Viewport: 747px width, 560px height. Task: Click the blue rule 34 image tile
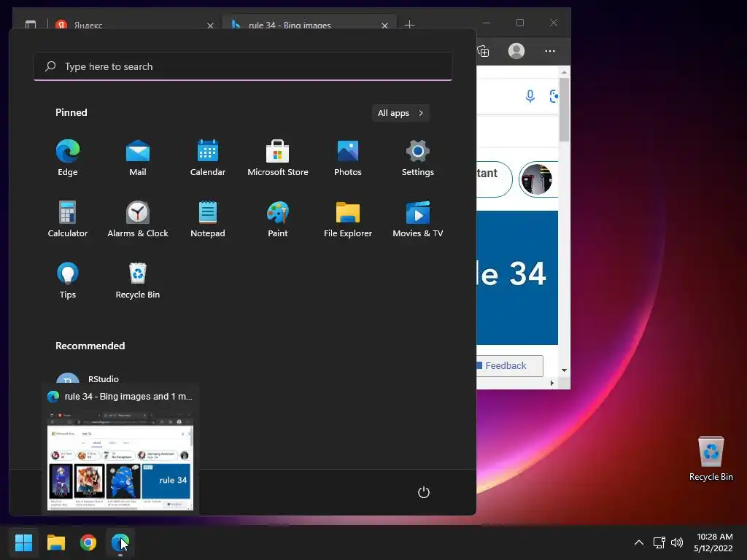point(517,278)
